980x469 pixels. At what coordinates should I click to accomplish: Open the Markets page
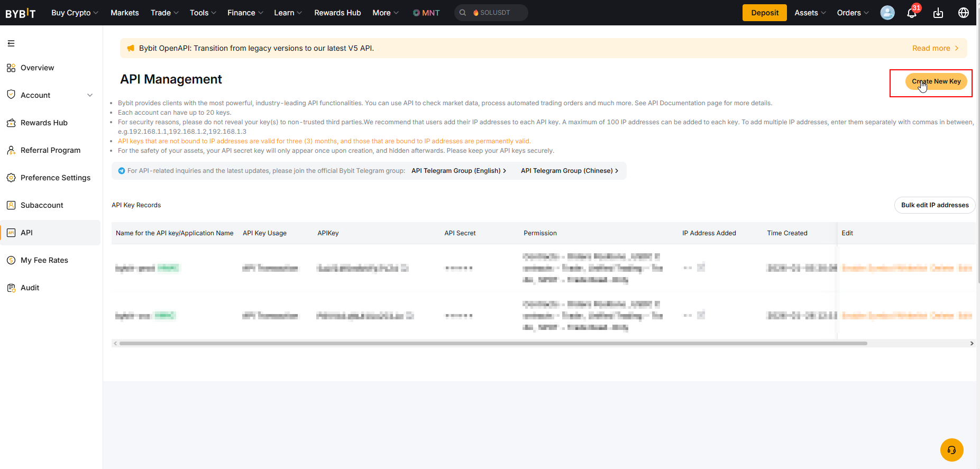click(x=125, y=13)
